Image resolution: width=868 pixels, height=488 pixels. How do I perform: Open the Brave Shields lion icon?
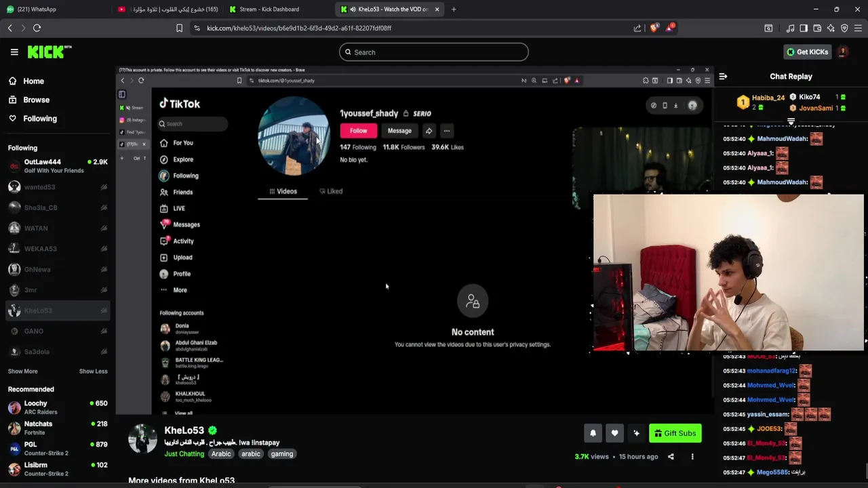point(654,28)
